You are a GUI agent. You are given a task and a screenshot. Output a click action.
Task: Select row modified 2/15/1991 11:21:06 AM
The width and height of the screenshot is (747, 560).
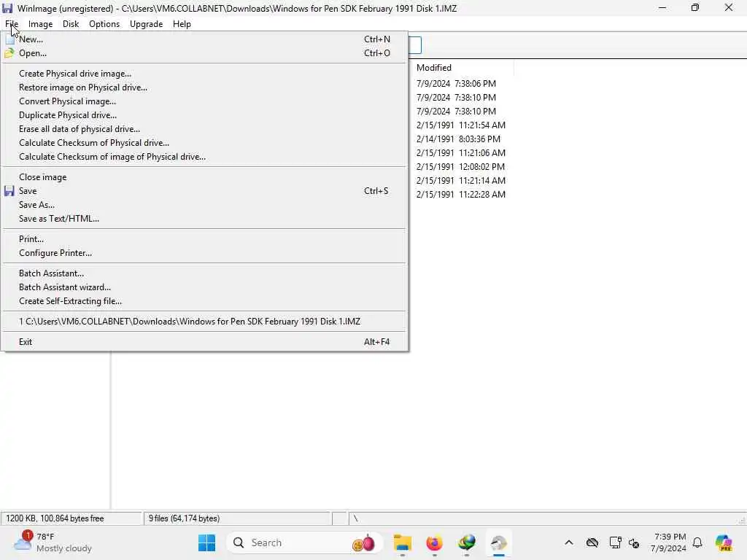pyautogui.click(x=461, y=153)
